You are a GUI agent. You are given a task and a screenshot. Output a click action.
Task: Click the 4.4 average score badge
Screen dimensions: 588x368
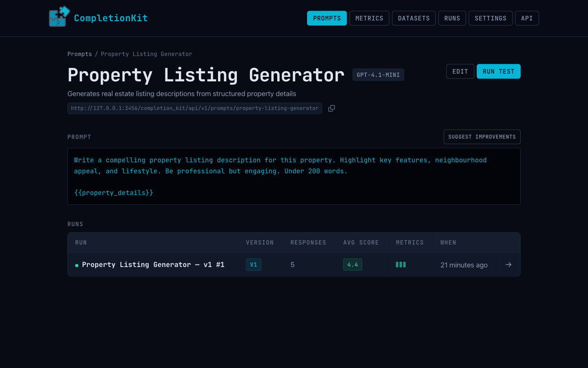click(352, 265)
